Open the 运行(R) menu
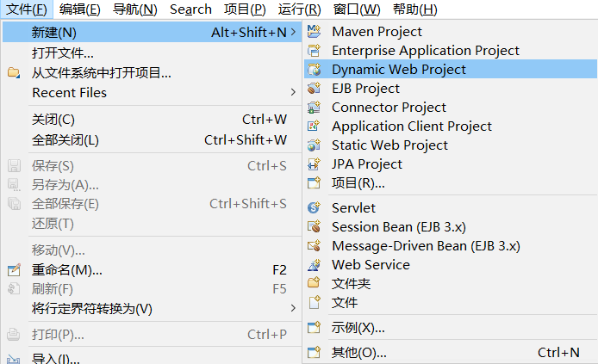598x364 pixels. click(x=299, y=9)
